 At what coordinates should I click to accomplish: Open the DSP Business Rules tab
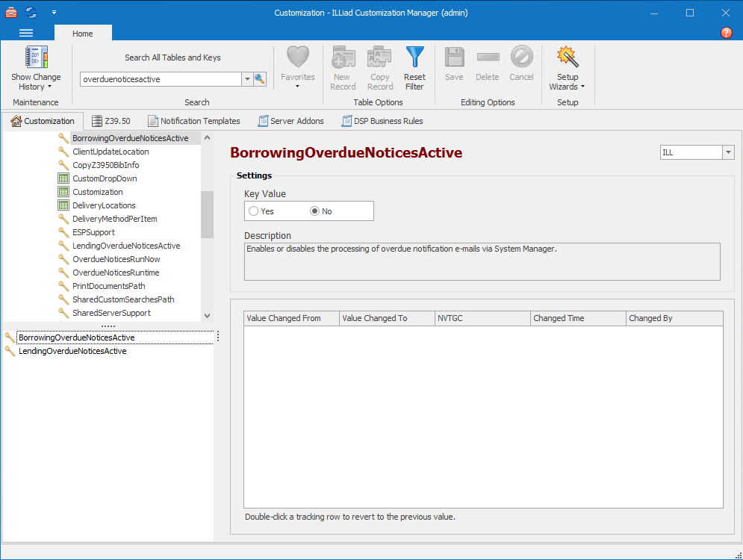pyautogui.click(x=382, y=121)
